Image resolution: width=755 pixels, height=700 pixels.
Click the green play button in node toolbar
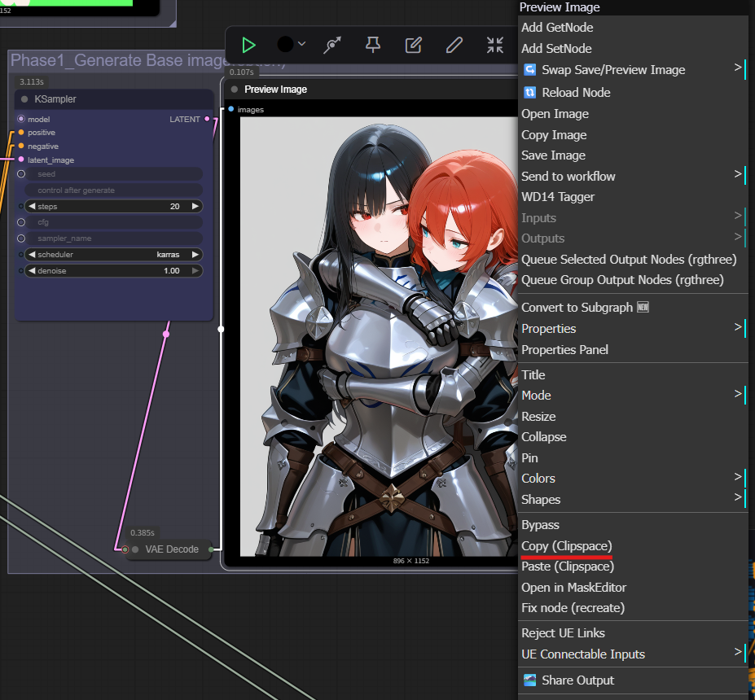coord(248,45)
